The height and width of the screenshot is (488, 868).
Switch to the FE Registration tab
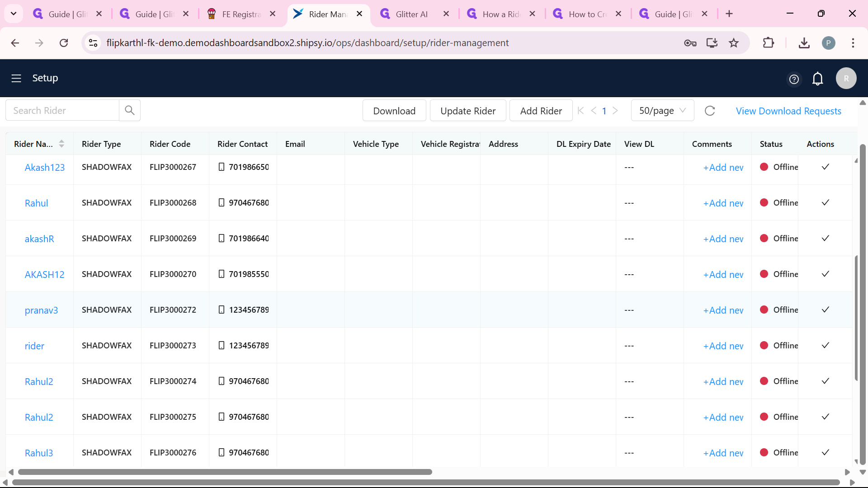(x=241, y=14)
